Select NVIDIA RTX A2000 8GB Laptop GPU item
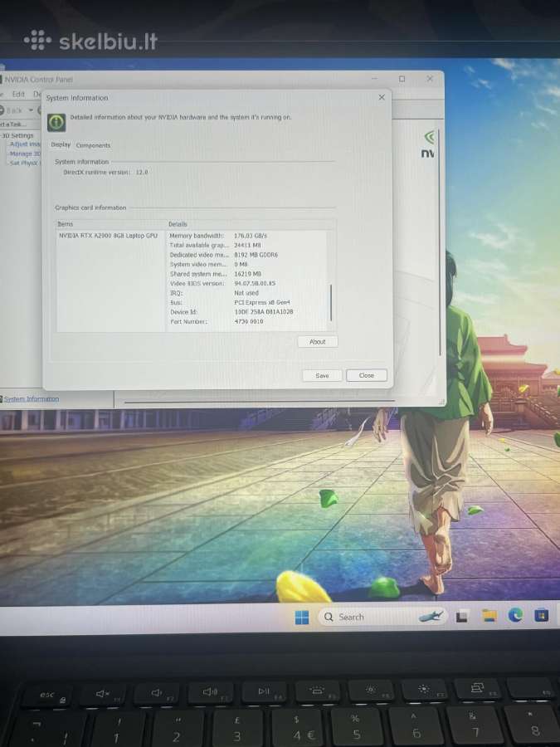The image size is (560, 747). (x=108, y=236)
